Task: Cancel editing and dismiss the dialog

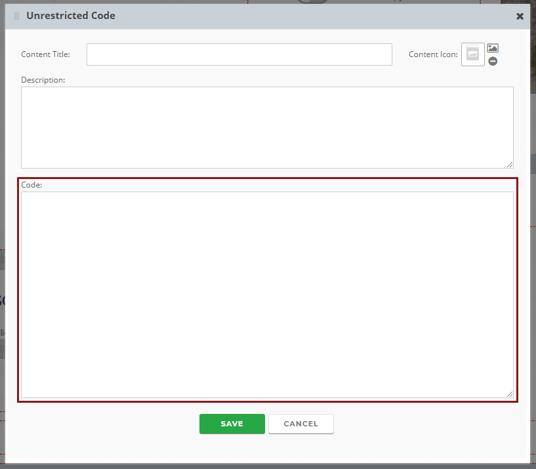Action: (x=301, y=424)
